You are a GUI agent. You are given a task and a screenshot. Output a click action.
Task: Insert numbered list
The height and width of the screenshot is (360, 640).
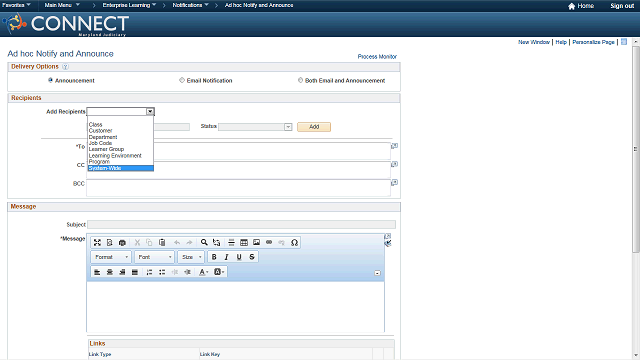tap(149, 272)
